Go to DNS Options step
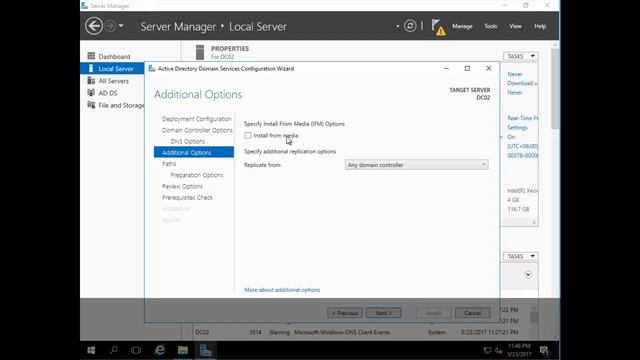640x360 pixels. [x=187, y=141]
